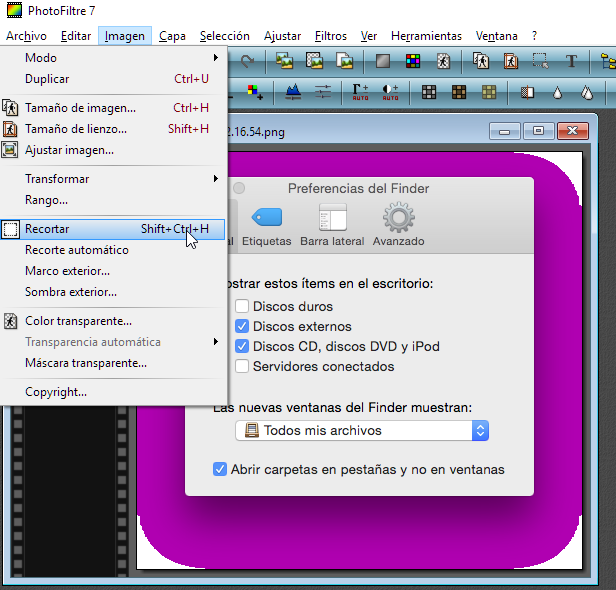616x590 pixels.
Task: Open Copyright... from the Imagen menu
Action: tap(114, 392)
